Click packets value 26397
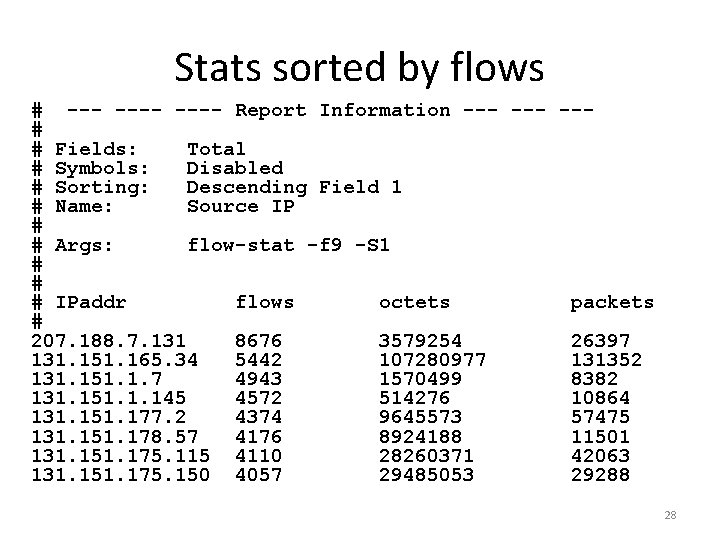The width and height of the screenshot is (720, 540). pos(600,341)
